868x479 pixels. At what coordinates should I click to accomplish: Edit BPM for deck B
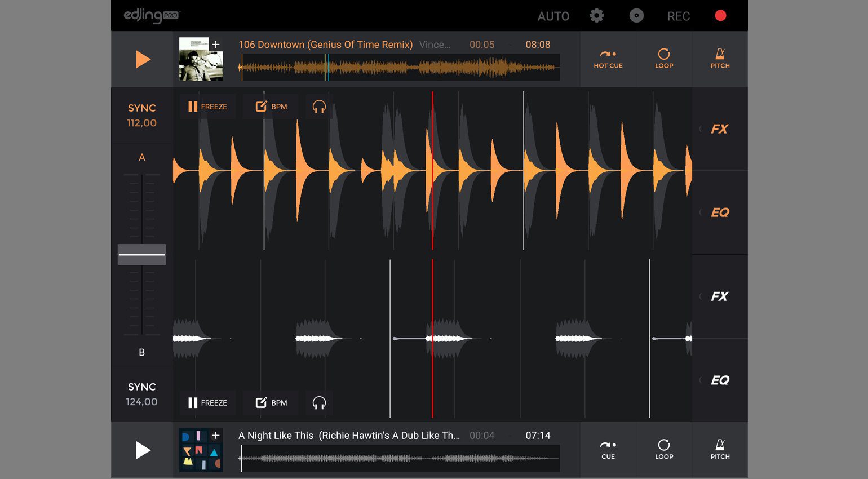(x=271, y=403)
